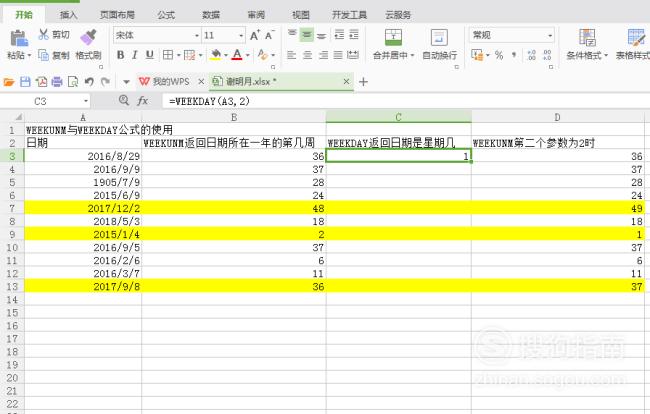Click the redo arrow
The height and width of the screenshot is (414, 650).
[106, 82]
